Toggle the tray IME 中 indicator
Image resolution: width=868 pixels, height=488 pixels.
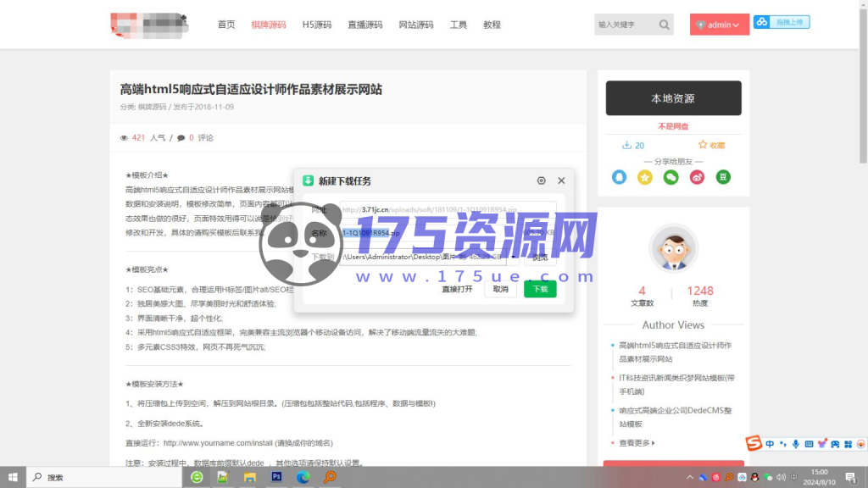pyautogui.click(x=793, y=477)
